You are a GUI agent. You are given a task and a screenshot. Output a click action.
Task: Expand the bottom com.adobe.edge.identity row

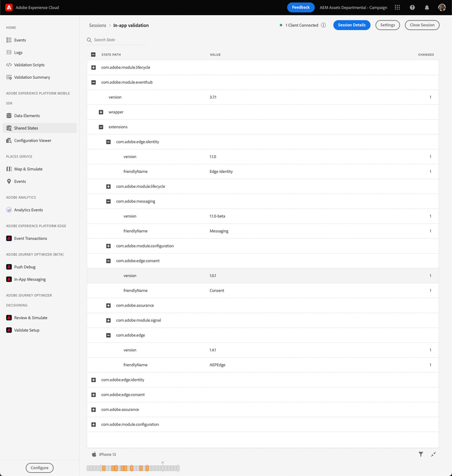coord(93,380)
